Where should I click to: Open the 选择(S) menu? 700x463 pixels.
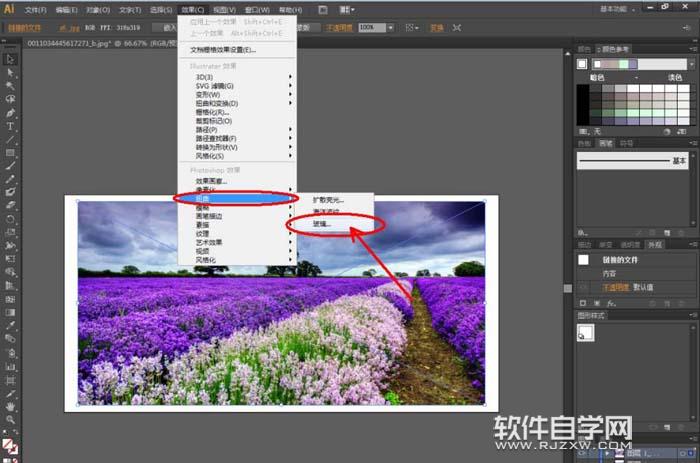[161, 9]
